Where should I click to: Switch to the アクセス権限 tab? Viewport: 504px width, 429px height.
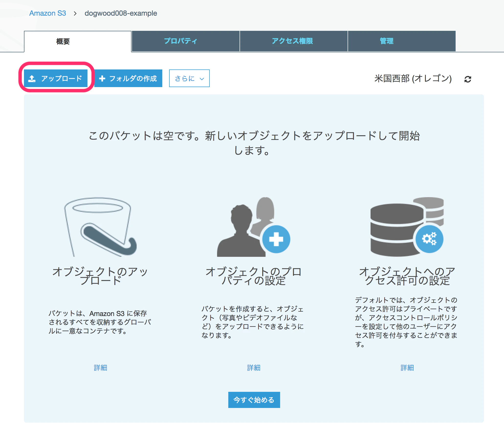294,41
